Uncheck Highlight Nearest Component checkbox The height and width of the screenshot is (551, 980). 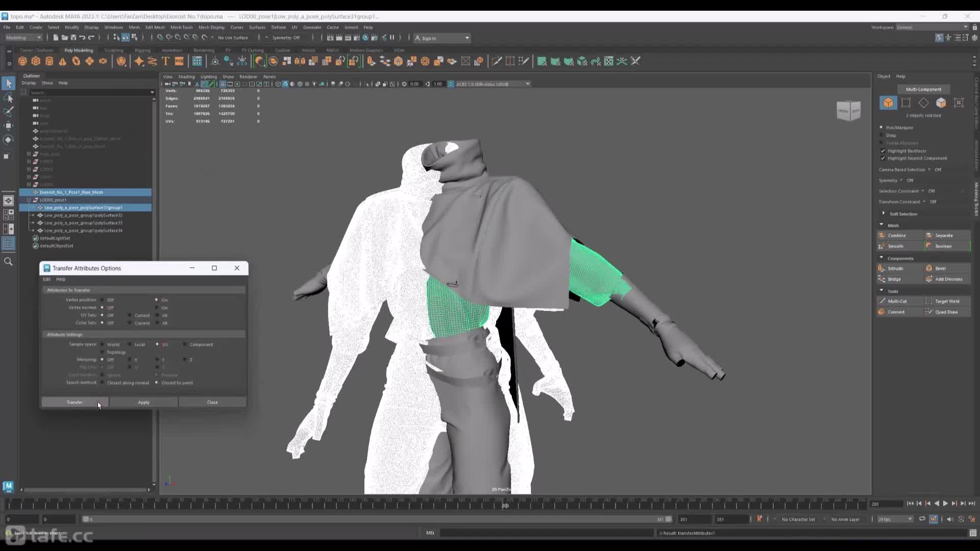[883, 158]
